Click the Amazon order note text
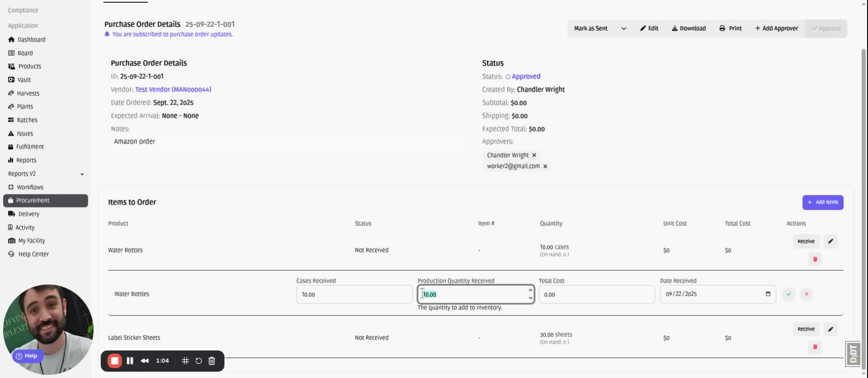Viewport: 868px width, 378px height. click(134, 142)
